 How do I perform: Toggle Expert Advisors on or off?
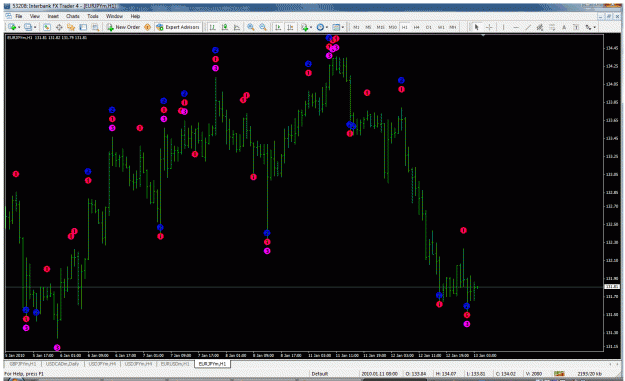point(178,27)
